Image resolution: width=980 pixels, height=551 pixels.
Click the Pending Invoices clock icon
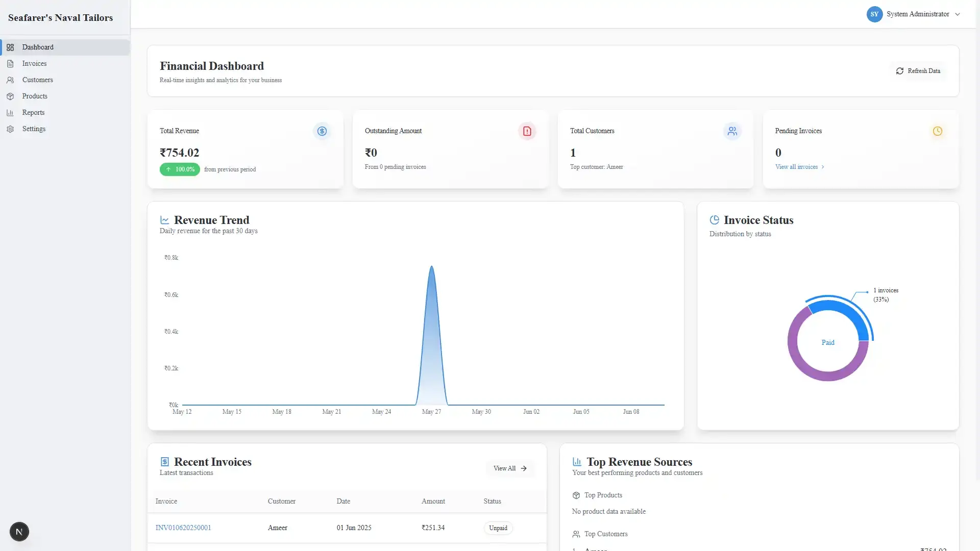[x=938, y=131]
